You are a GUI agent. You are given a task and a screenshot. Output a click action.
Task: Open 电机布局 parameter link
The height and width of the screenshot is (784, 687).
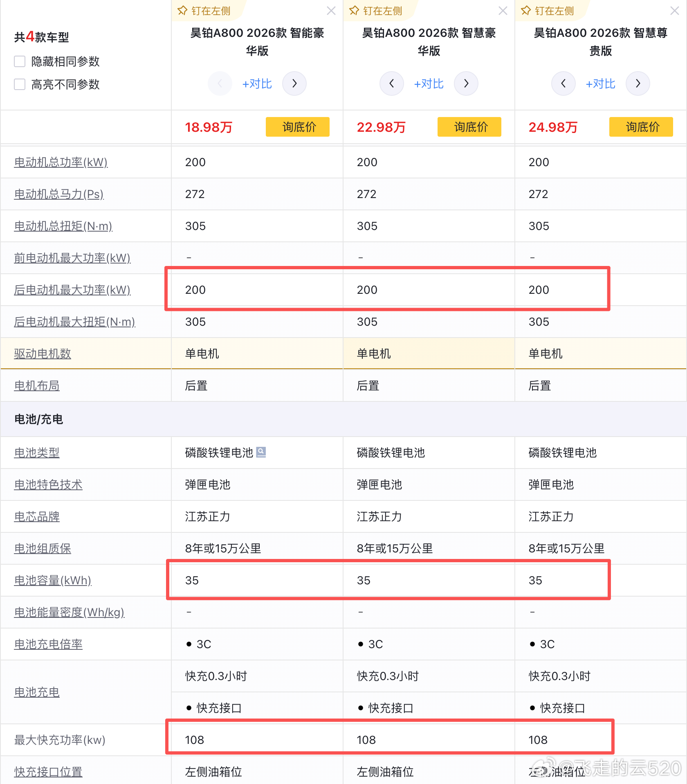[x=37, y=386]
